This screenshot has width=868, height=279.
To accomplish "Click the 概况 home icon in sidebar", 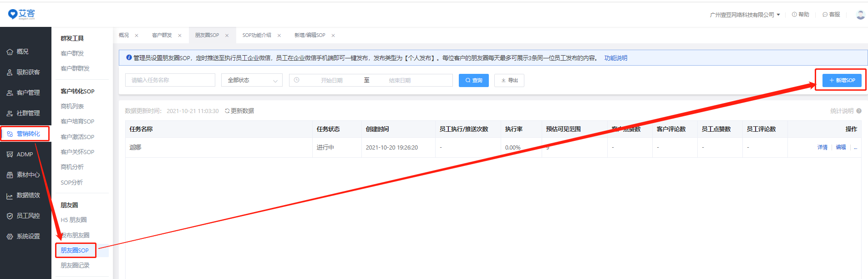I will click(x=10, y=52).
